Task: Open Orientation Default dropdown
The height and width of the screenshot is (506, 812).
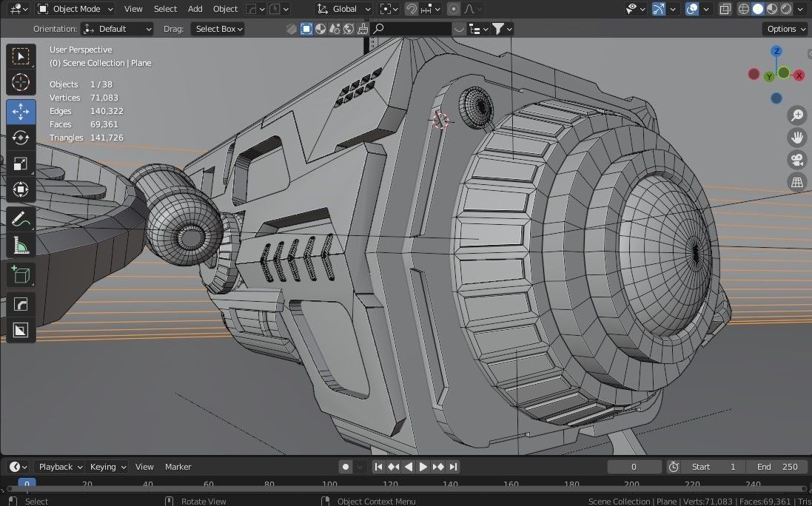Action: point(117,29)
